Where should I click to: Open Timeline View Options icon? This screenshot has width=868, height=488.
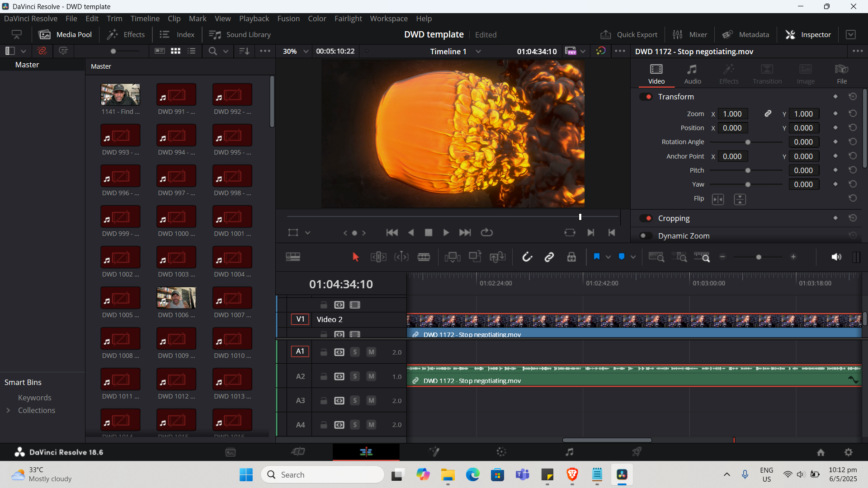tap(293, 257)
